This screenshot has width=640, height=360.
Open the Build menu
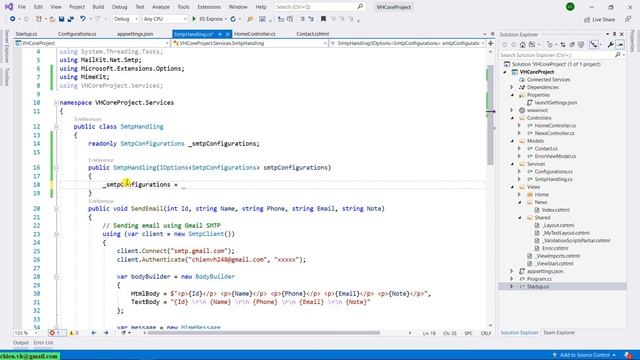(x=98, y=7)
